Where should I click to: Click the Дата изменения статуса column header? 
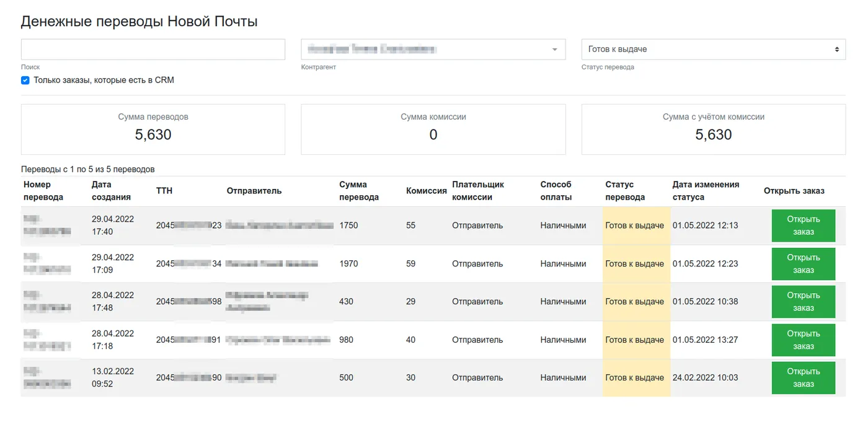click(x=706, y=191)
